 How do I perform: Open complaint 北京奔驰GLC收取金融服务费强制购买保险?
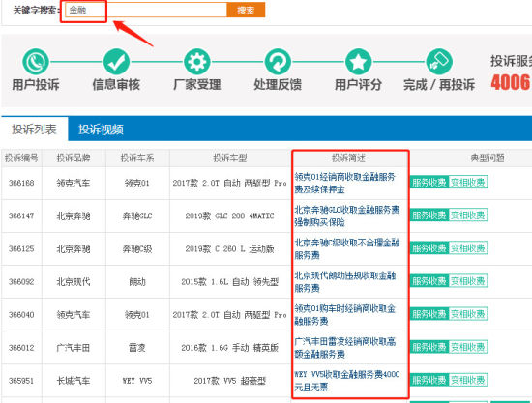347,216
